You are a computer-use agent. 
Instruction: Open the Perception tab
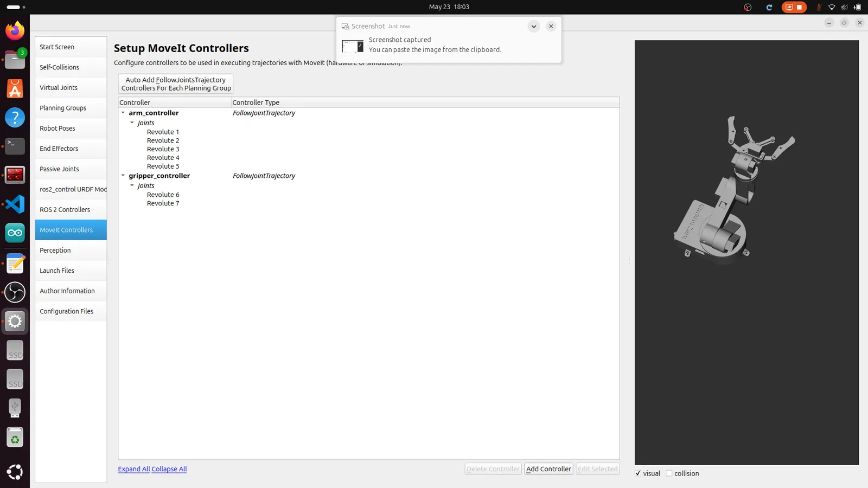[x=71, y=251]
